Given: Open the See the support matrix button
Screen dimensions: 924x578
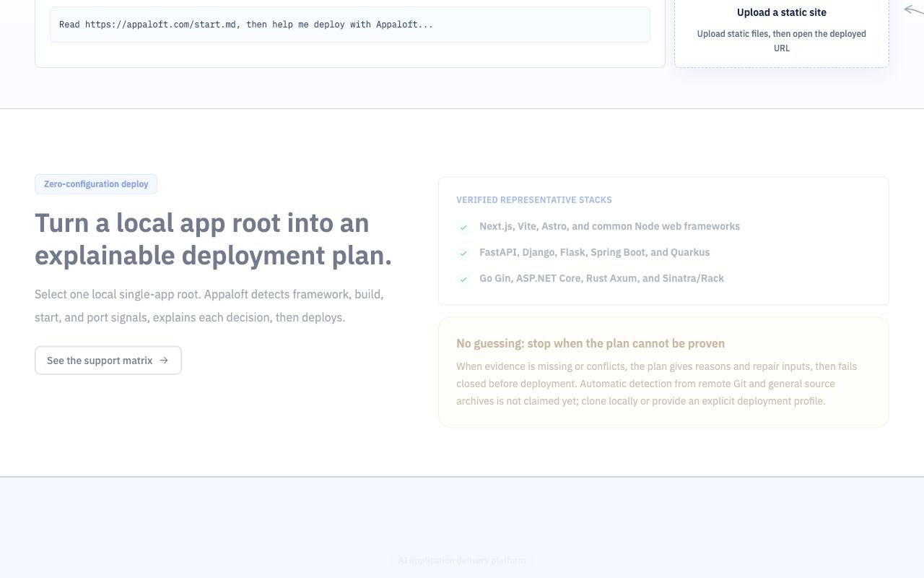Looking at the screenshot, I should point(108,361).
